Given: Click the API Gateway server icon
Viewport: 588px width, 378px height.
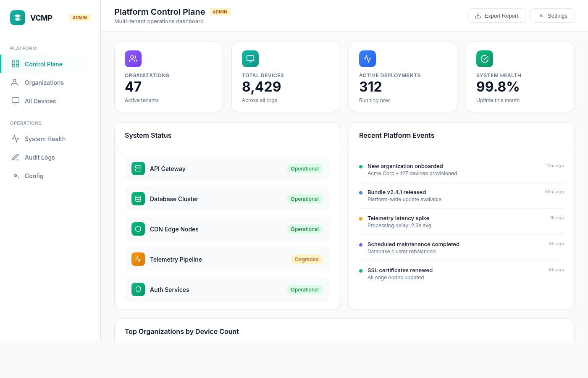Looking at the screenshot, I should (138, 168).
